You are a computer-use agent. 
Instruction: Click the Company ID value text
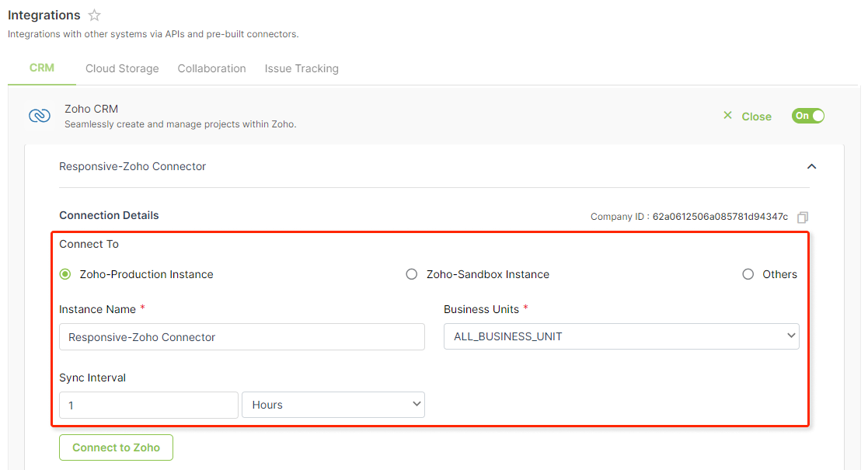pos(720,217)
